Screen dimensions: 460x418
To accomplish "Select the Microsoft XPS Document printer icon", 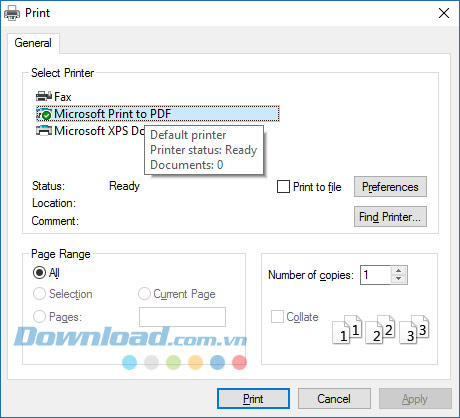I will pos(44,131).
